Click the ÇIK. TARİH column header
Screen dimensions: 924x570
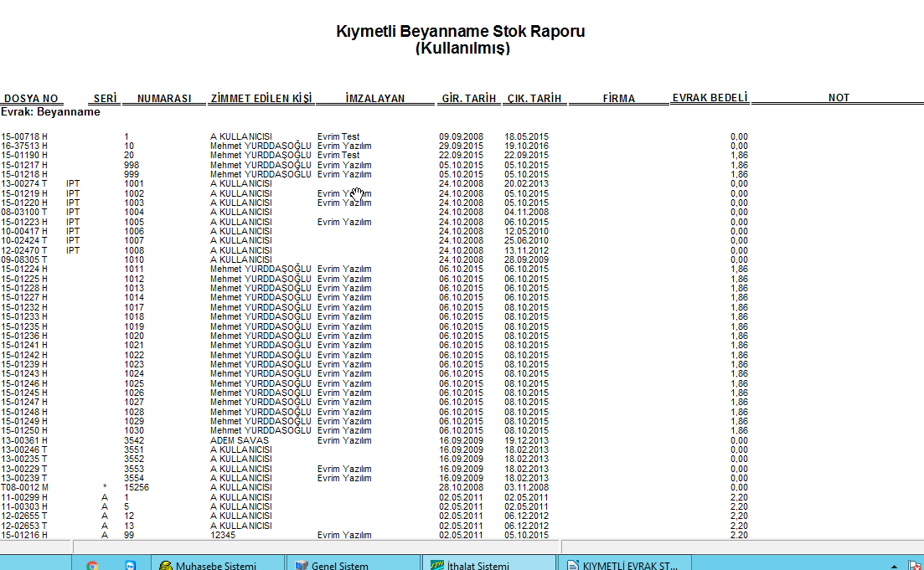(534, 98)
